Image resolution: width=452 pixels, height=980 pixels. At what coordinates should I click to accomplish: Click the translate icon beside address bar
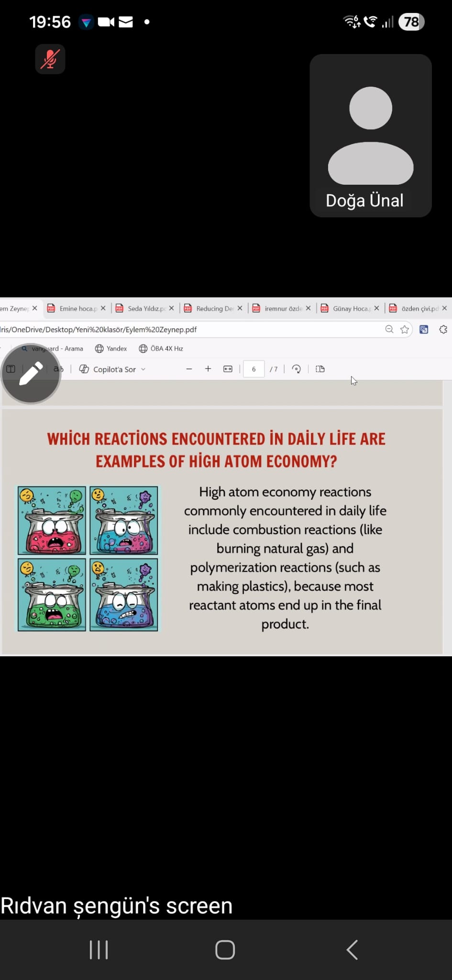(x=424, y=329)
